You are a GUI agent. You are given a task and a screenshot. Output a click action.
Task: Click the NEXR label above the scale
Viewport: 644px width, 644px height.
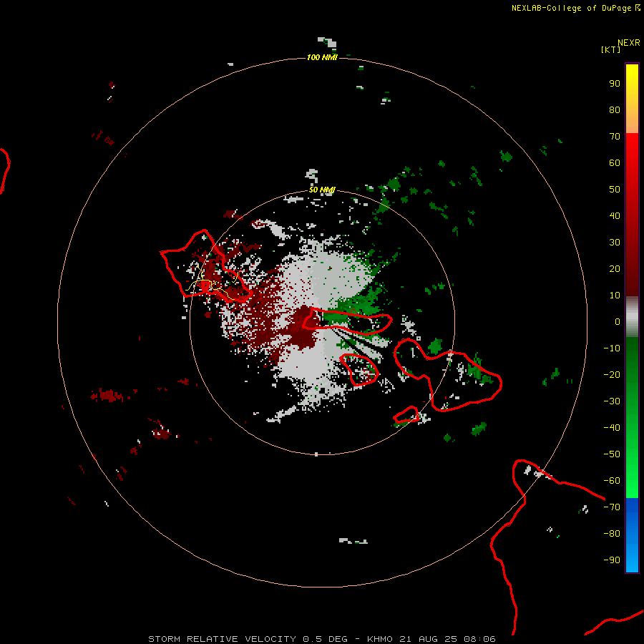(628, 43)
